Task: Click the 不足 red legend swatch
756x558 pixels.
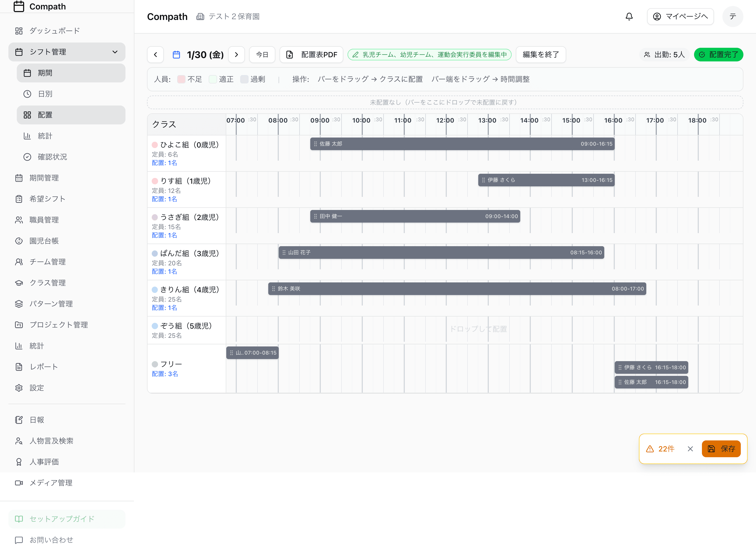Action: click(181, 79)
